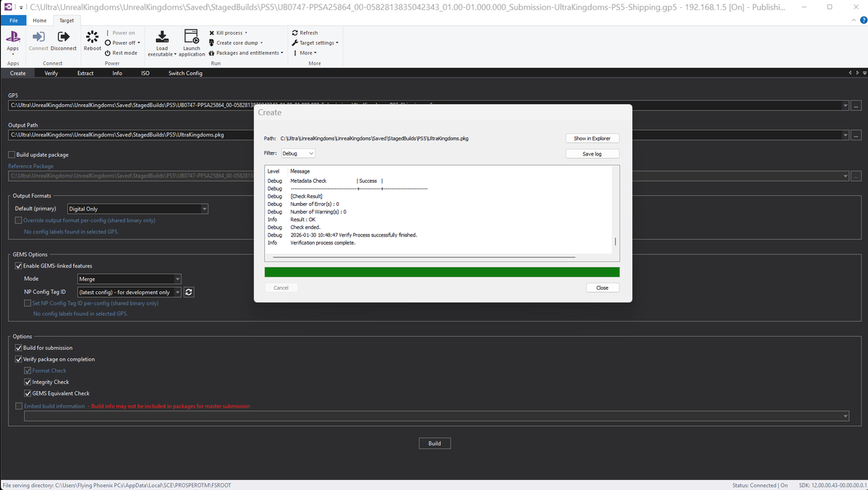Open the Filter Debug dropdown in Create dialog
Image resolution: width=868 pixels, height=490 pixels.
point(297,153)
